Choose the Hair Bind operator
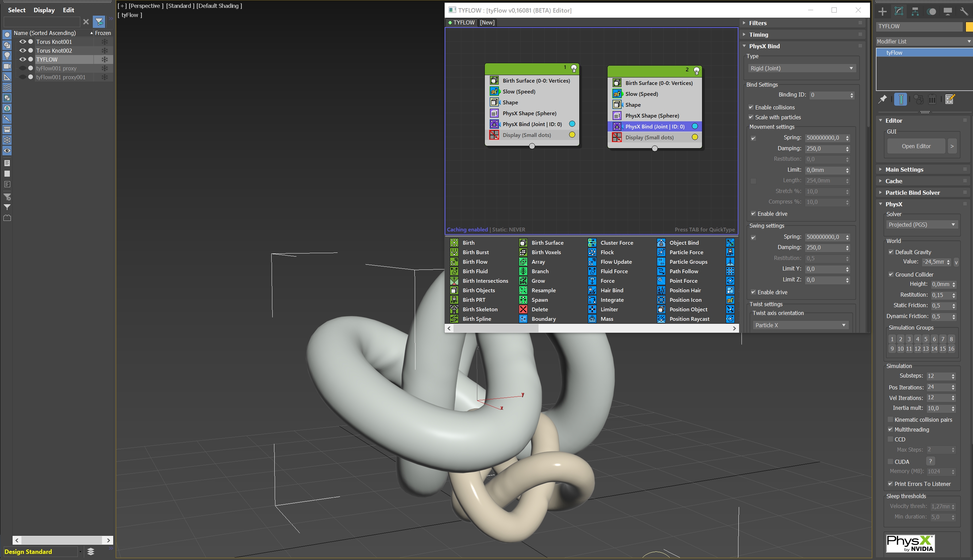This screenshot has height=560, width=973. tap(612, 291)
